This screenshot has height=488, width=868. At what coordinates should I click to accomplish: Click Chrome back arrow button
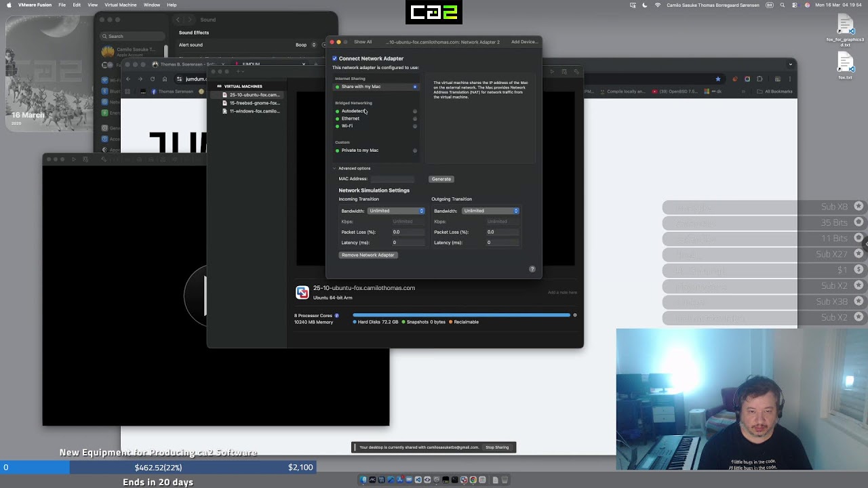(128, 79)
